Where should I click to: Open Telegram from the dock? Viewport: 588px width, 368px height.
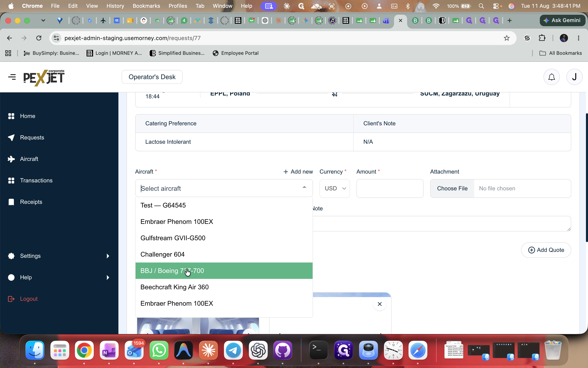pyautogui.click(x=233, y=350)
